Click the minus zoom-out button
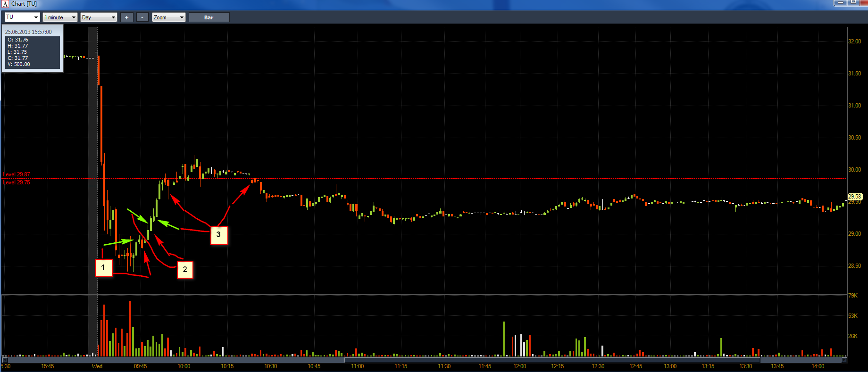Image resolution: width=868 pixels, height=372 pixels. pyautogui.click(x=142, y=17)
